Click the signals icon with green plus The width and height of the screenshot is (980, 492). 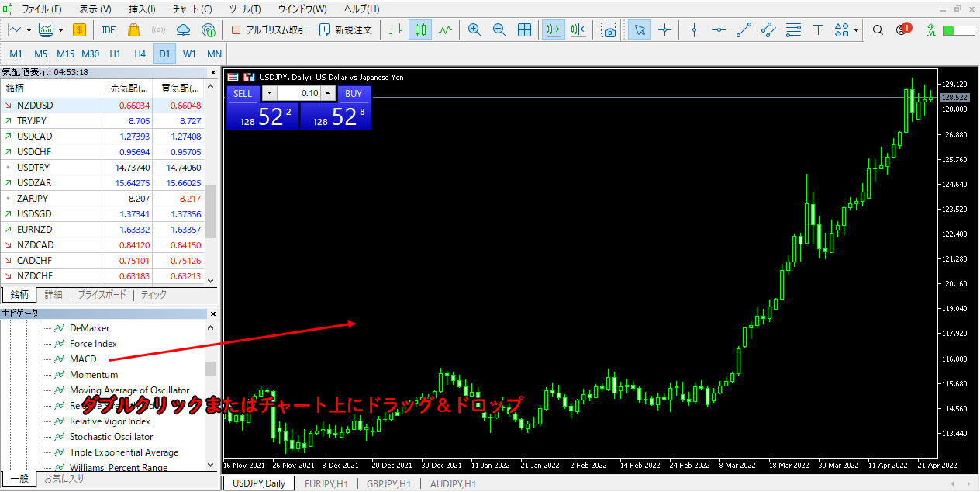coord(208,29)
